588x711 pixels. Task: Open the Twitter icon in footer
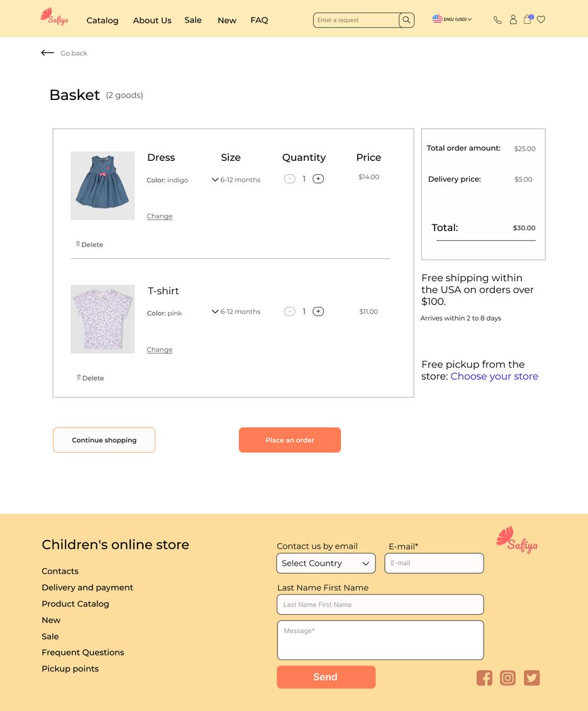(x=532, y=678)
